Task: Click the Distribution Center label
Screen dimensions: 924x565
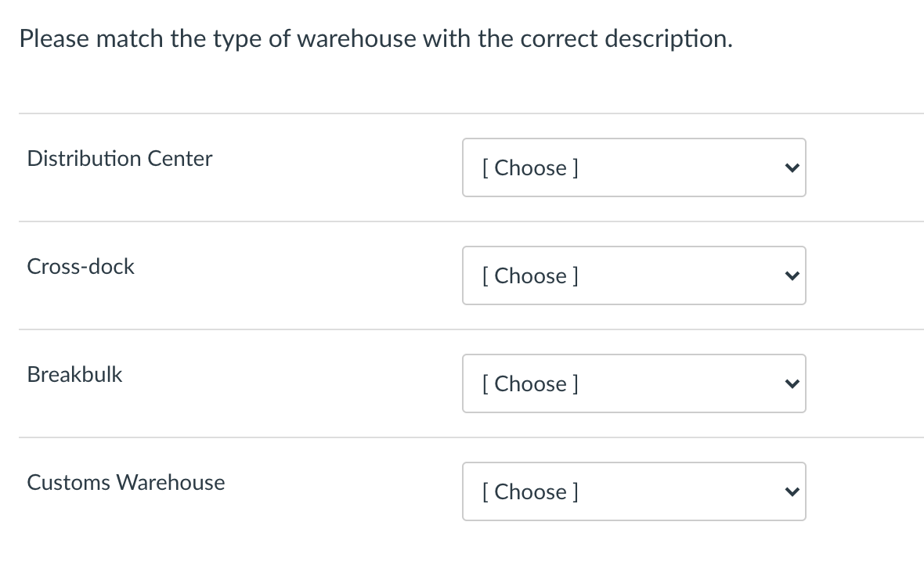Action: tap(119, 158)
